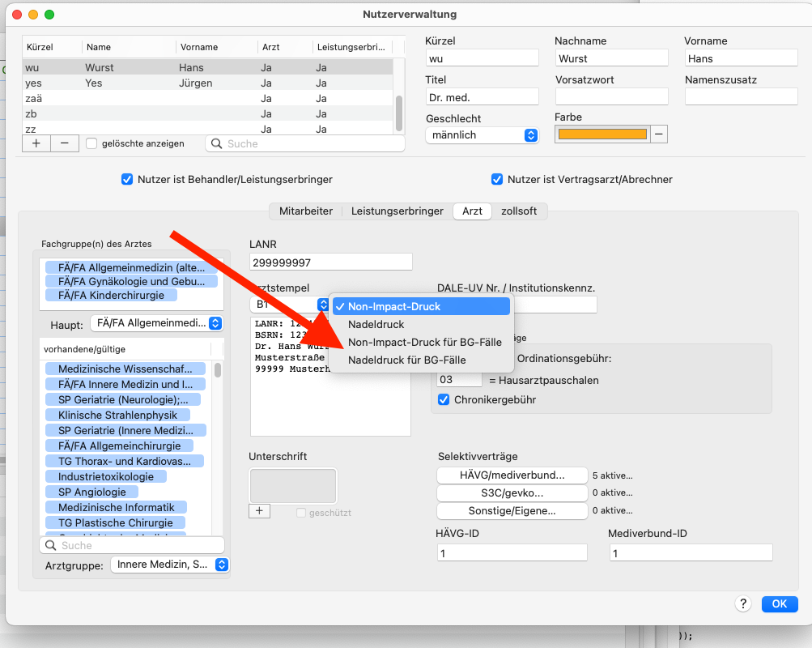Focus the Vorsatzwort input field
Viewport: 812px width, 648px height.
(x=611, y=97)
